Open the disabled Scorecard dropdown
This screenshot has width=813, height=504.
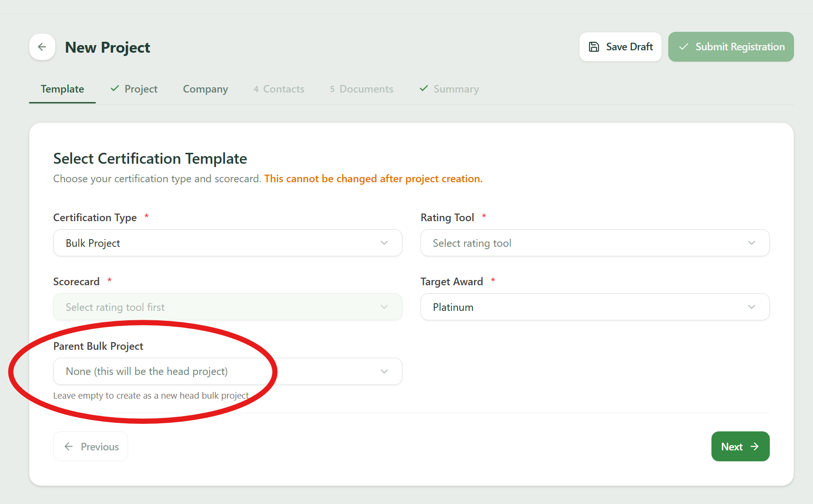tap(228, 307)
